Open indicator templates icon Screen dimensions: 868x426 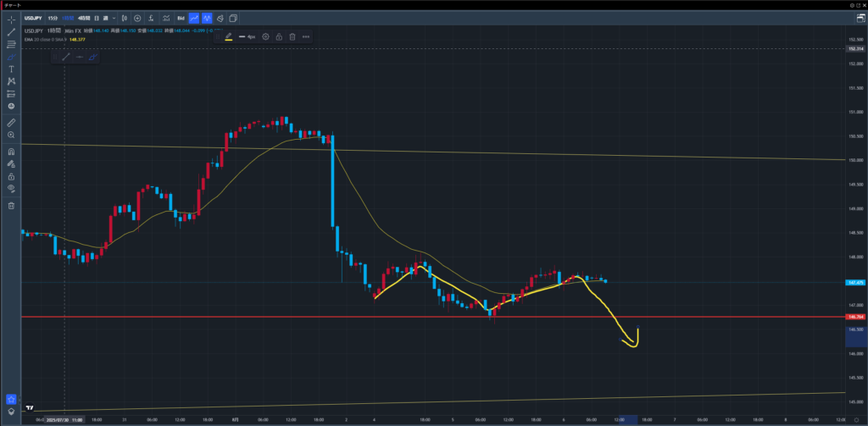pos(165,19)
